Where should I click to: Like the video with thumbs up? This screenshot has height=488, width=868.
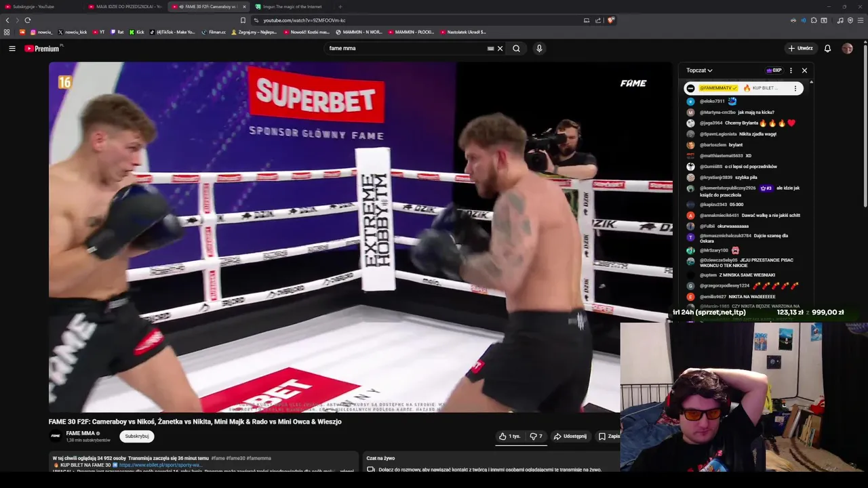[510, 436]
